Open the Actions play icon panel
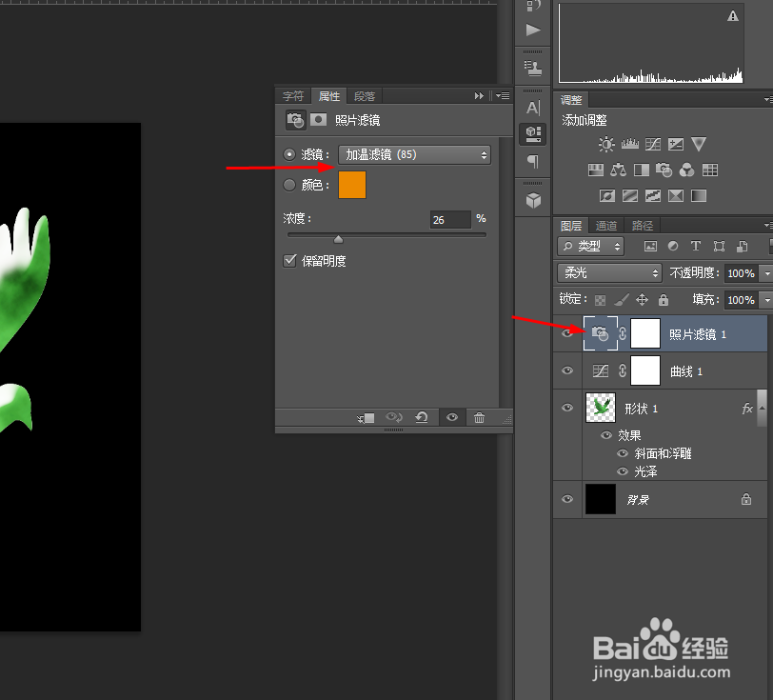The image size is (773, 700). [533, 30]
